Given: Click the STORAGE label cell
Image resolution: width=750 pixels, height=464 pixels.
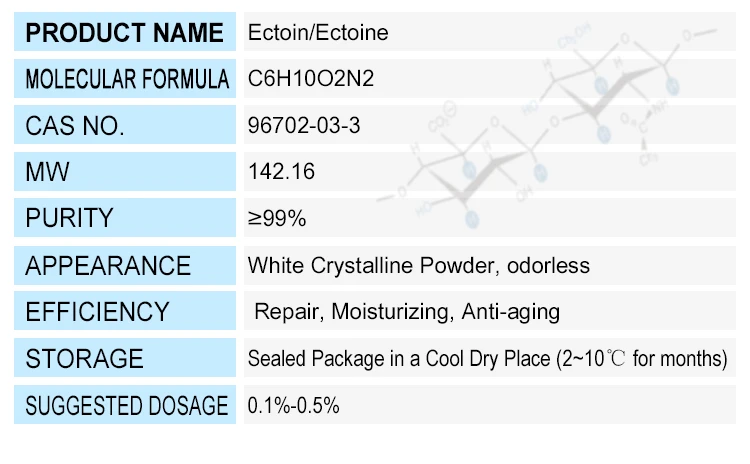Looking at the screenshot, I should 125,359.
